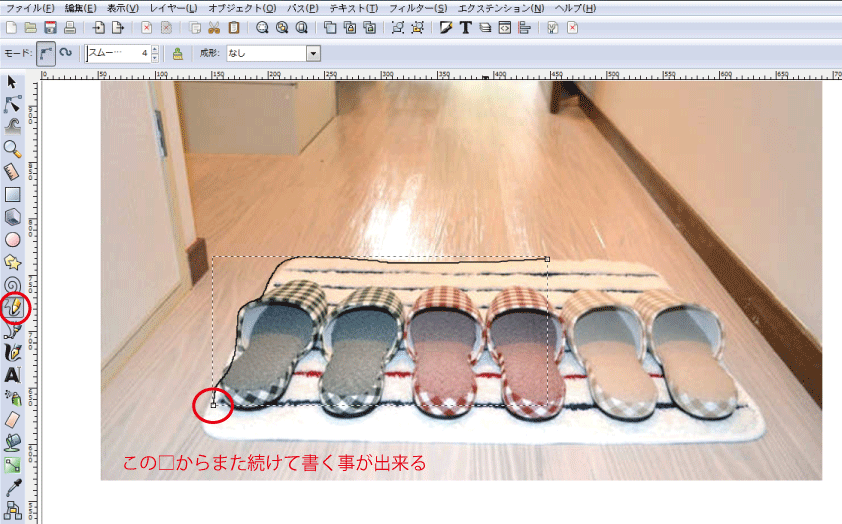The width and height of the screenshot is (842, 524).
Task: Select the Calligraphy tool
Action: click(x=12, y=353)
